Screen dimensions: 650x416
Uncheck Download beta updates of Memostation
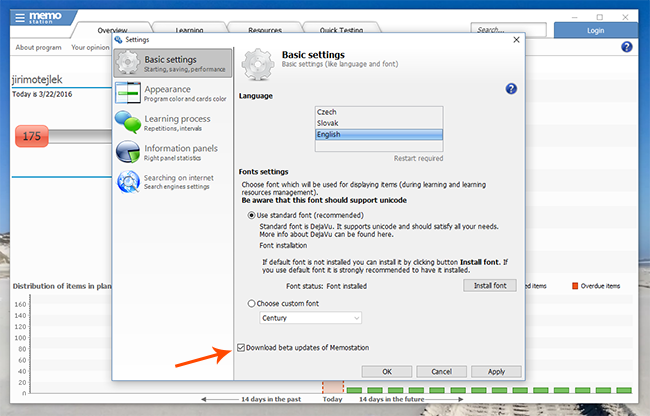click(x=241, y=347)
